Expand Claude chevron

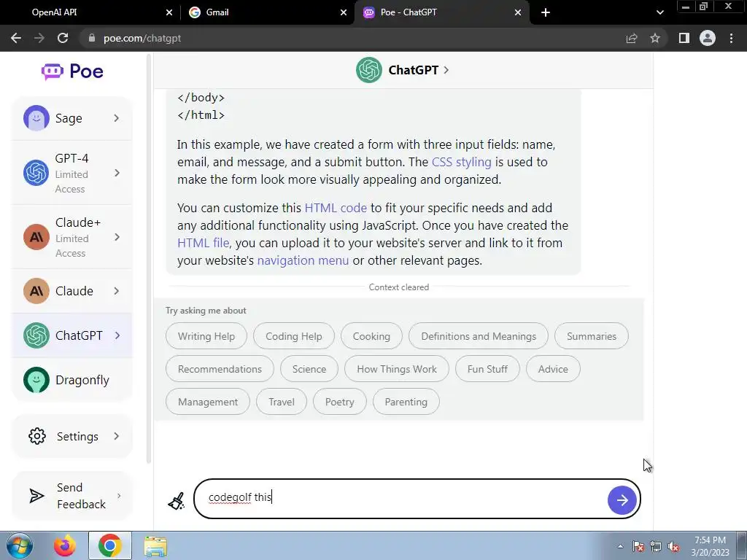(117, 291)
